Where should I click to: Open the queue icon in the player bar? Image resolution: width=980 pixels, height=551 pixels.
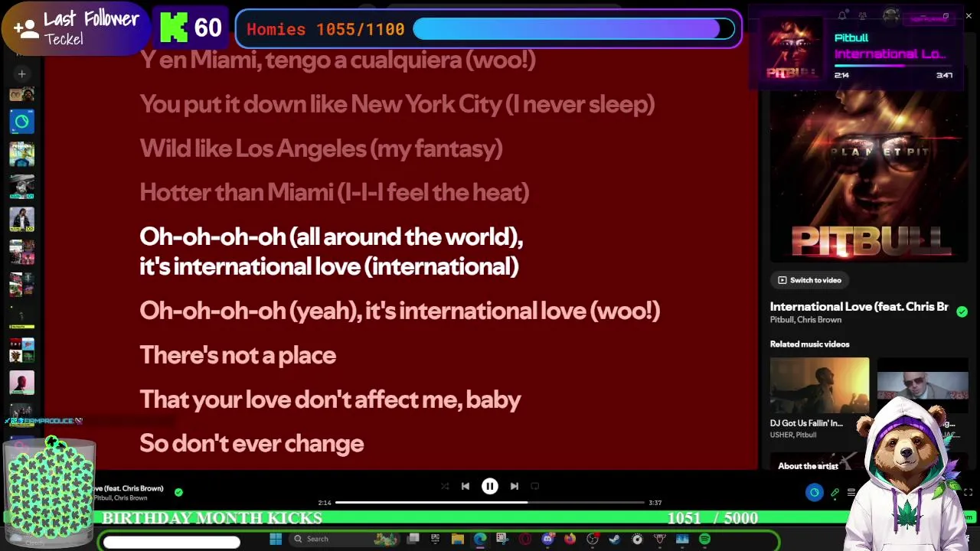click(851, 493)
